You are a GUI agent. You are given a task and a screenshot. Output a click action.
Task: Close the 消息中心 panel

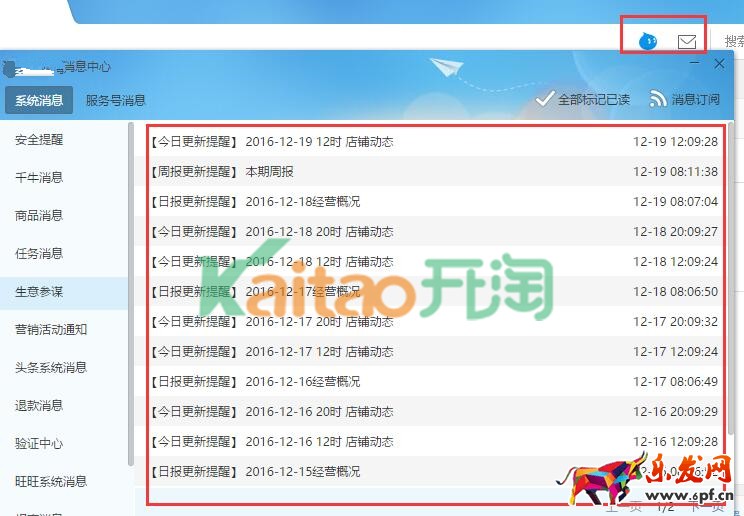719,63
